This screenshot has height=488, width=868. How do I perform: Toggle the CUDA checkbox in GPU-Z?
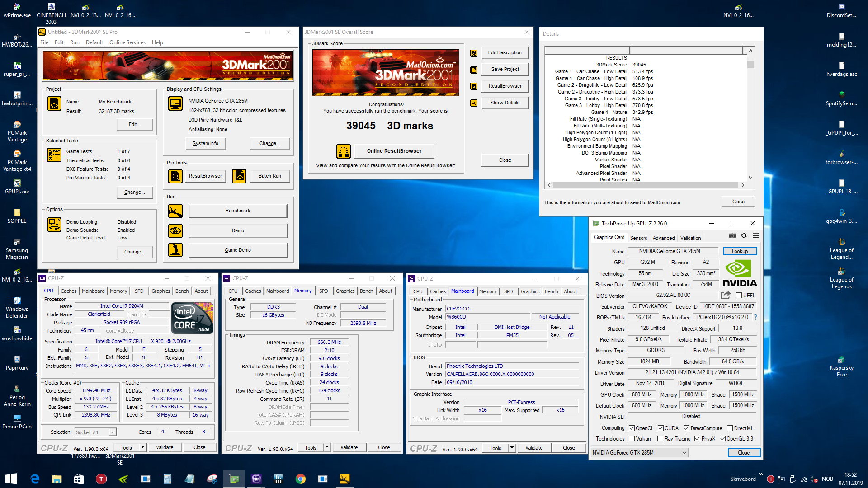(661, 428)
